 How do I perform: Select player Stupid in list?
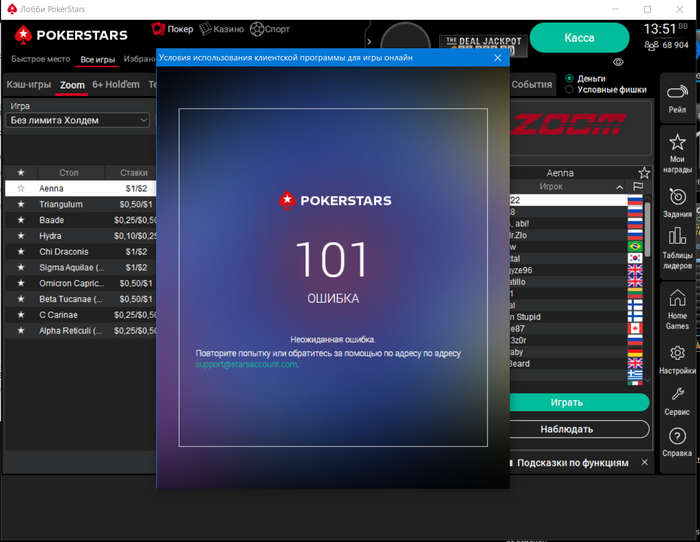point(569,317)
